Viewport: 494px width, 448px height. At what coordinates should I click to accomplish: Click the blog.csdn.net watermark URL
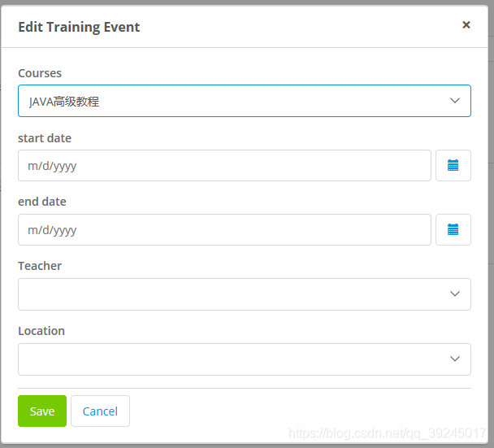coord(388,434)
